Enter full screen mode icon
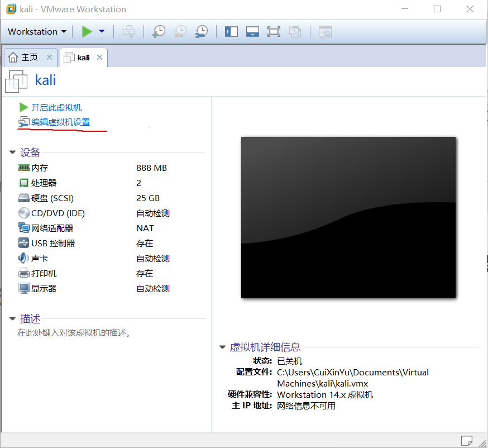This screenshot has width=488, height=448. (274, 31)
